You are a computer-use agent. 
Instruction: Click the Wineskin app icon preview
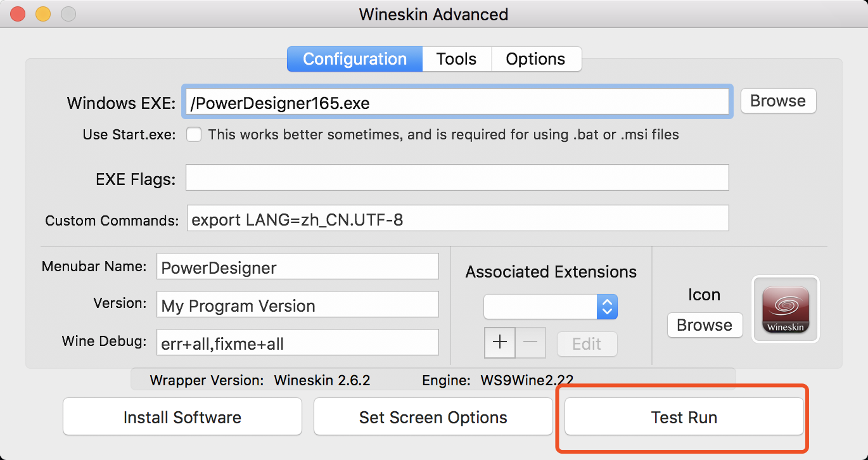click(x=786, y=309)
